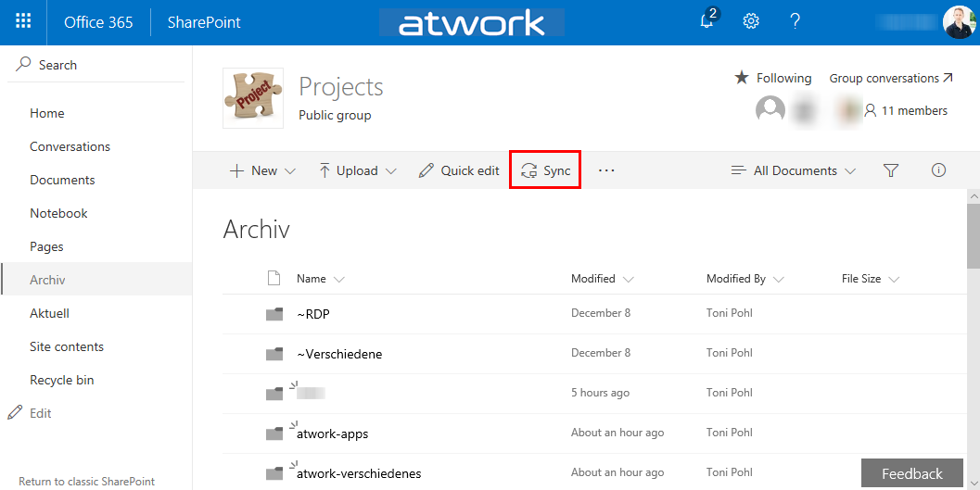
Task: Click the Office 365 header link
Action: pos(98,22)
